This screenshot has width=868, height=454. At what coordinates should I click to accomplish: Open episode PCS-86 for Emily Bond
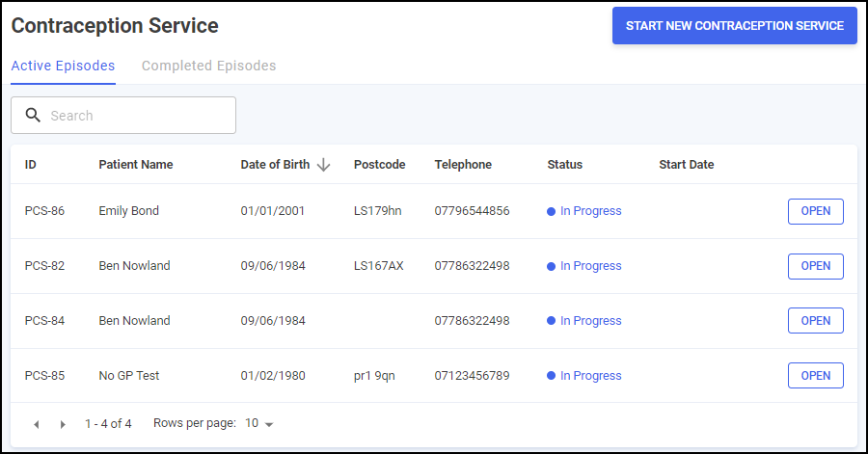click(x=815, y=211)
